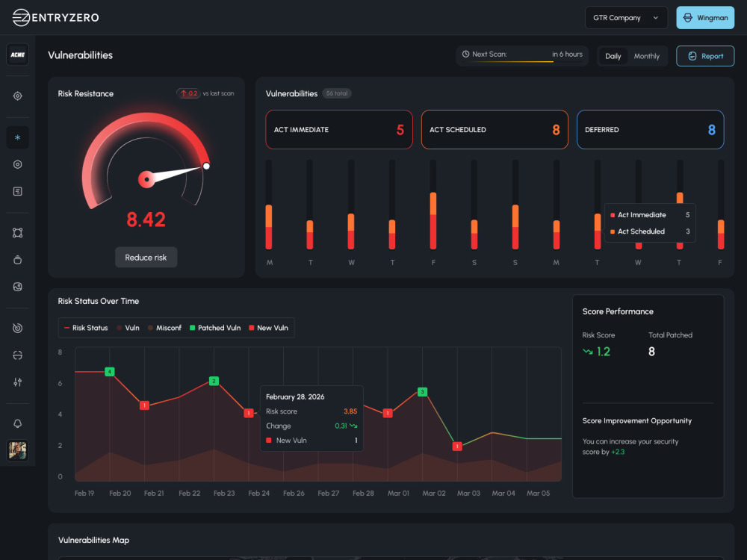Open the user avatar profile picture
This screenshot has width=747, height=560.
18,450
